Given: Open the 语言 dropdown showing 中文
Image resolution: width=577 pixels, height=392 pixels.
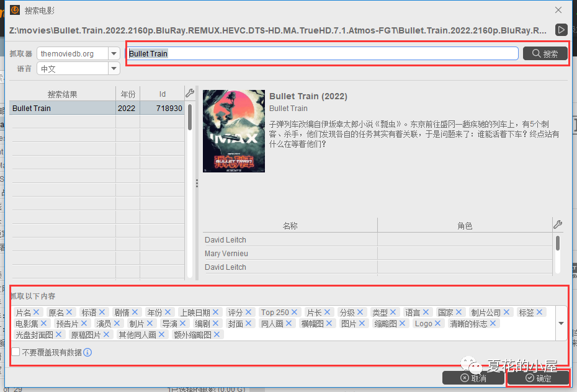Looking at the screenshot, I should tap(114, 69).
